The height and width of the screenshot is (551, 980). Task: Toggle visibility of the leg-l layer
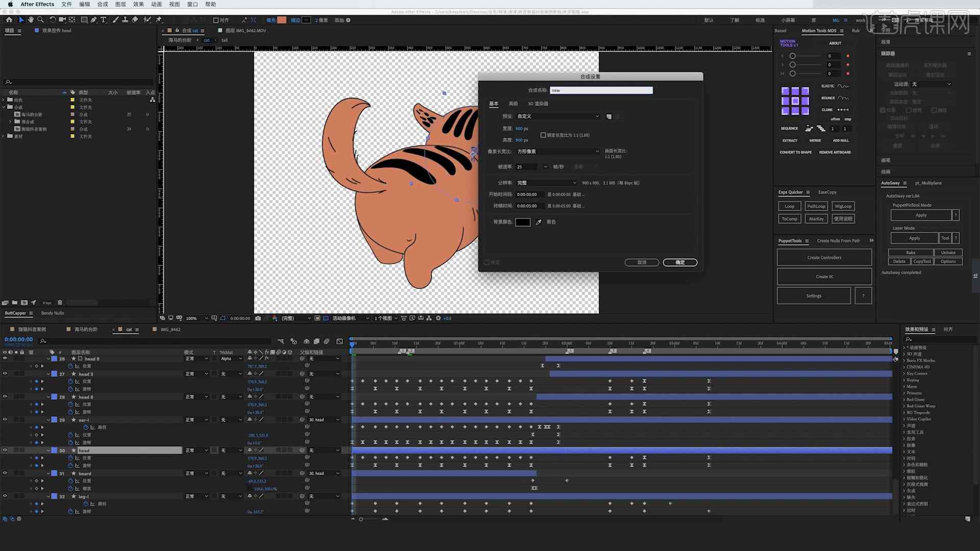[x=5, y=496]
